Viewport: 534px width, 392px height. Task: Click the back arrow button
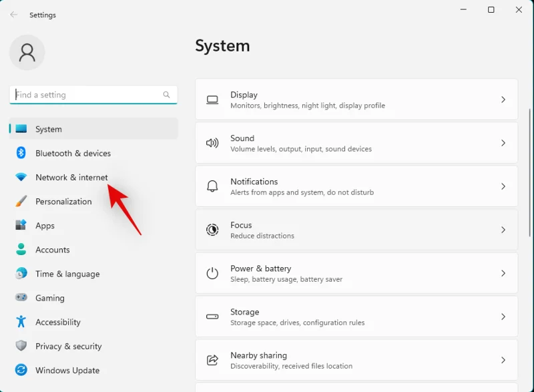(13, 14)
